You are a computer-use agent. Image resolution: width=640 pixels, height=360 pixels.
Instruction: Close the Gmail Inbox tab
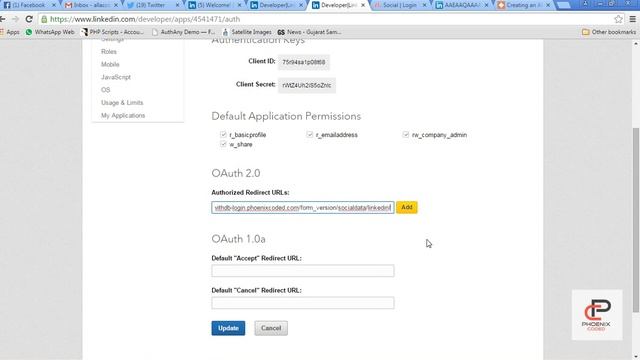pyautogui.click(x=116, y=5)
